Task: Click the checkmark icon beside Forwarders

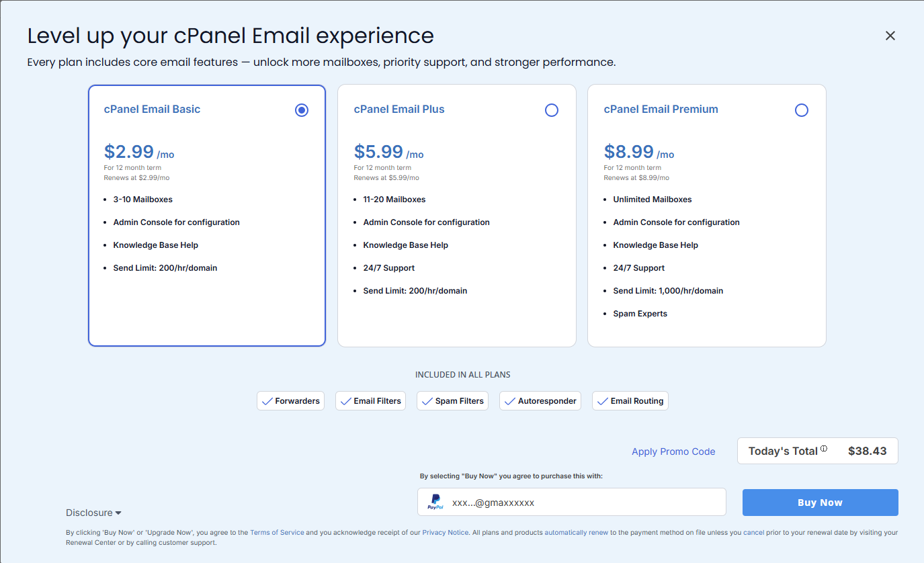Action: [x=267, y=401]
